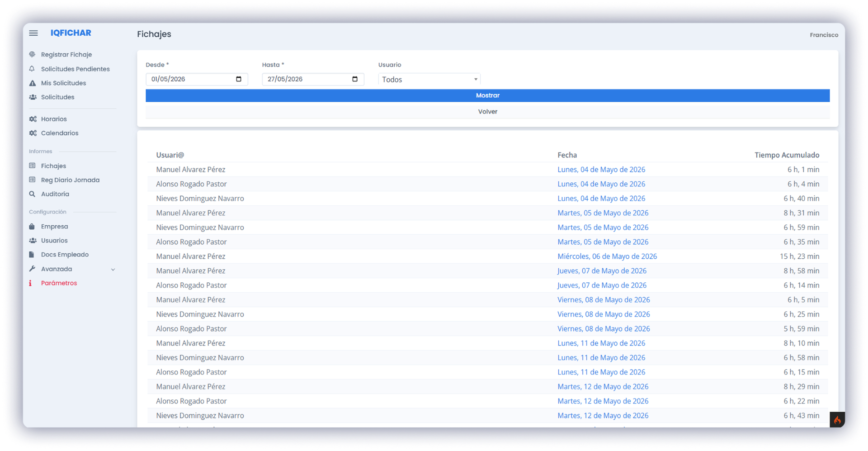868x451 pixels.
Task: Open Reg Diario Jornada report
Action: coord(70,180)
